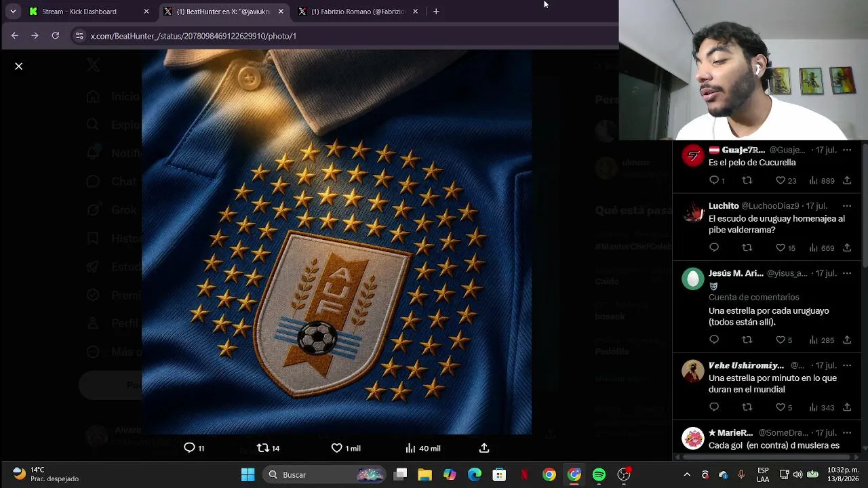Share Vehe Ushiromiy's comment
The height and width of the screenshot is (488, 868).
847,407
